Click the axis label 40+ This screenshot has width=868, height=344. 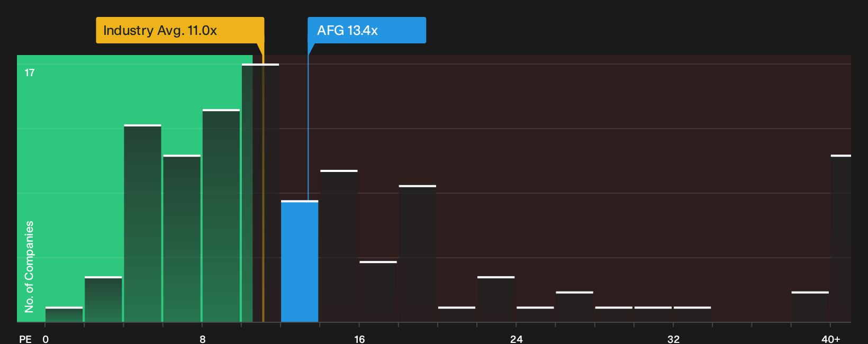[830, 339]
